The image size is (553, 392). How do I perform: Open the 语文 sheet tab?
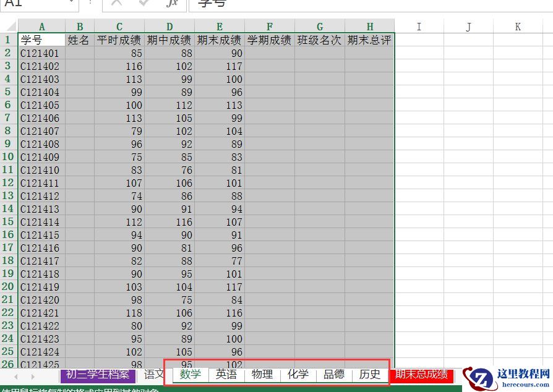(x=154, y=374)
